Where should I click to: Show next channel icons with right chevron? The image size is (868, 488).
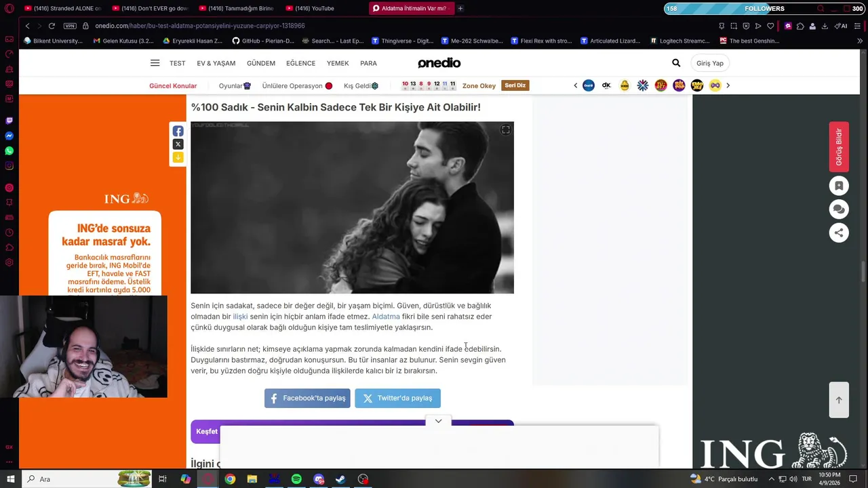coord(728,85)
